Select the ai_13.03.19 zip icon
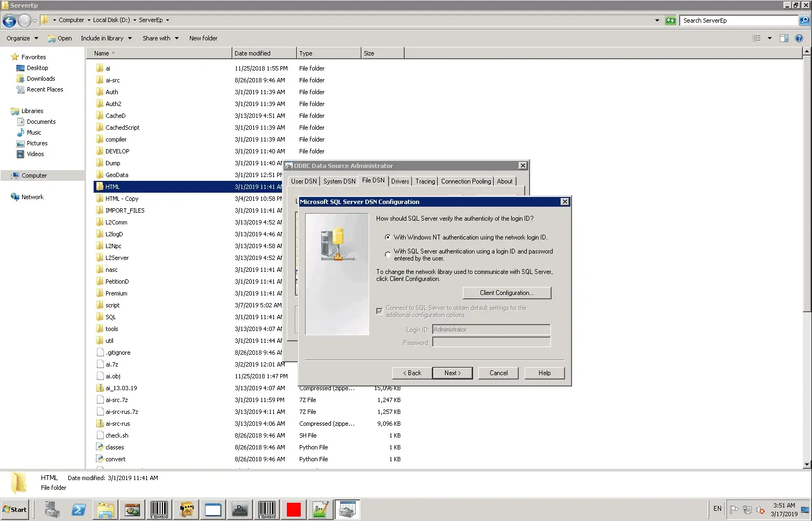This screenshot has width=812, height=521. tap(100, 388)
